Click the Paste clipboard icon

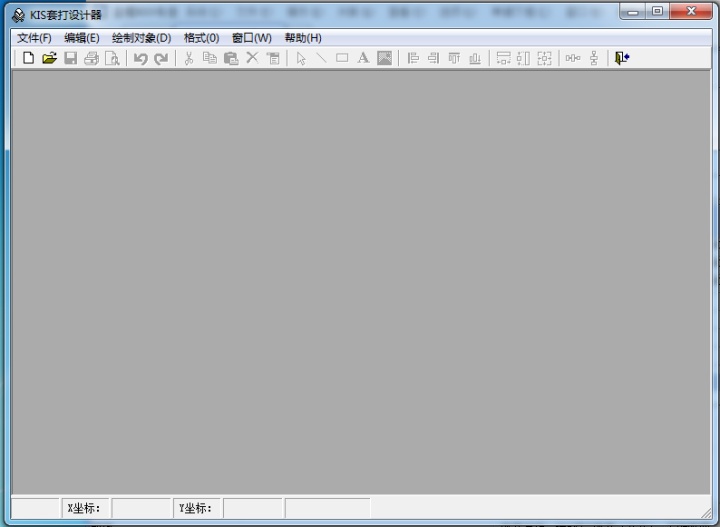coord(231,58)
